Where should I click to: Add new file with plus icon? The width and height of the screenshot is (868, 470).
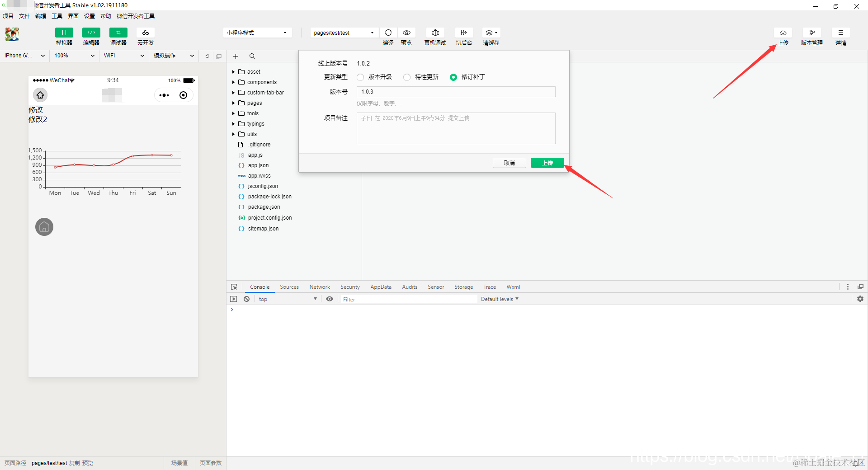236,56
